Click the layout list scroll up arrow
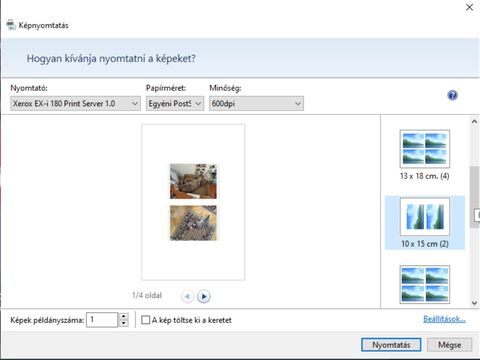The image size is (480, 360). point(474,122)
